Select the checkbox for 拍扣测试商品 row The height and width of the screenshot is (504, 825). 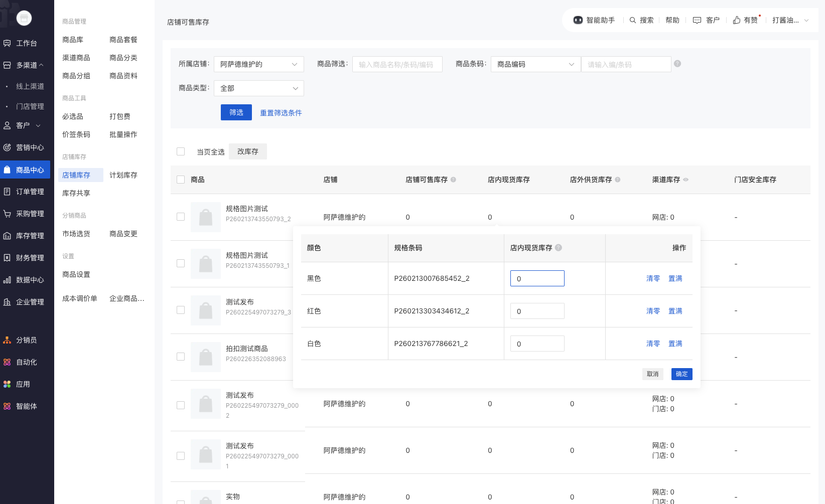181,357
